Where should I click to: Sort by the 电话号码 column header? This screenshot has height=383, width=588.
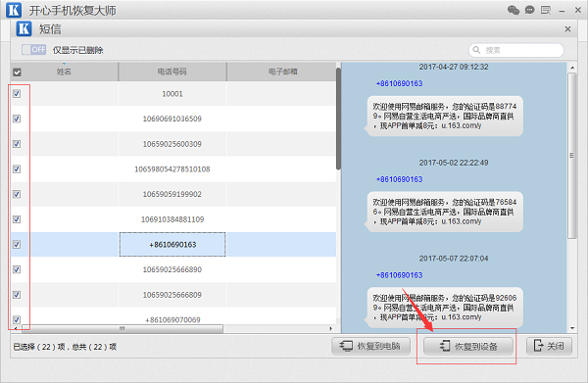click(172, 72)
